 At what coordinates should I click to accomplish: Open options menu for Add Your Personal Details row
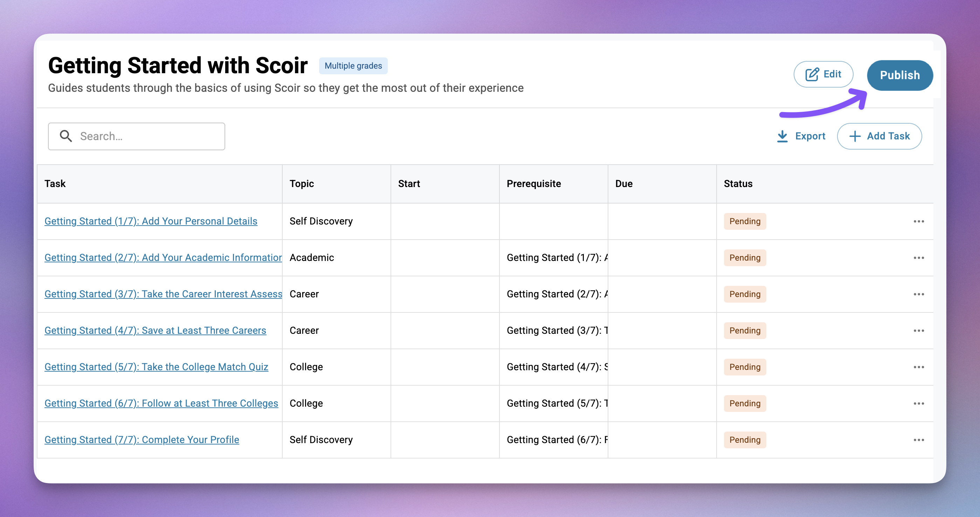[x=918, y=221]
